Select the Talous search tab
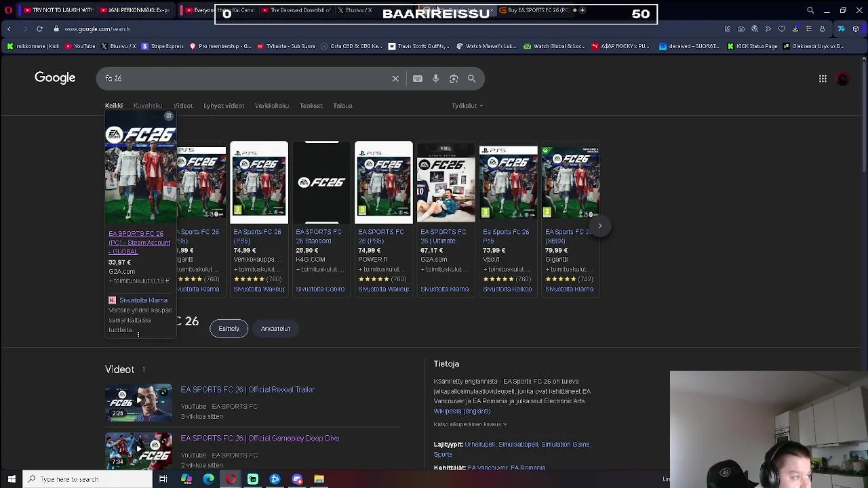Image resolution: width=868 pixels, height=488 pixels. click(x=342, y=106)
